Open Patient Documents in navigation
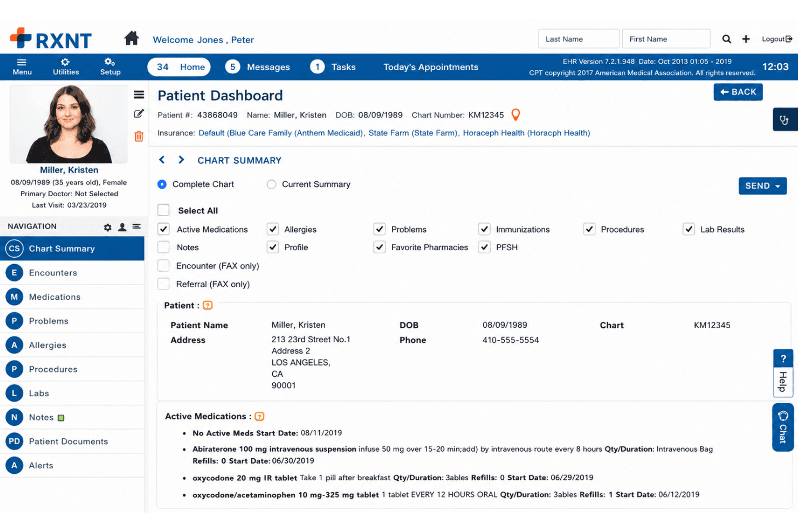 click(72, 441)
